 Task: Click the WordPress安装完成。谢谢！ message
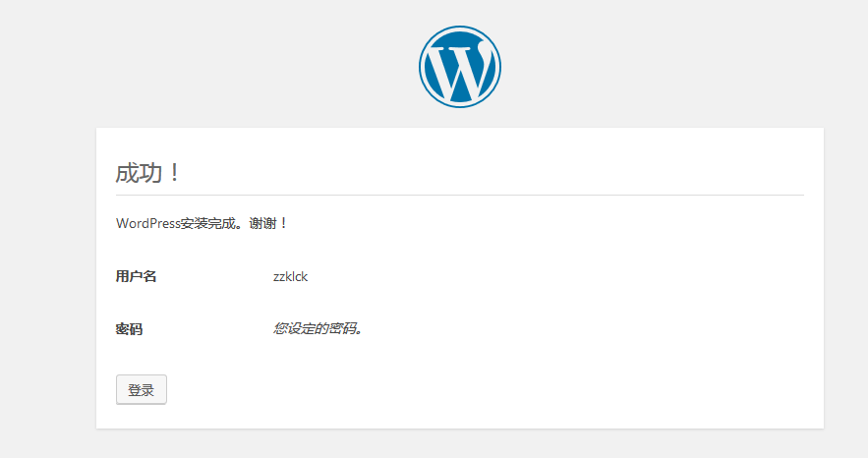(202, 223)
